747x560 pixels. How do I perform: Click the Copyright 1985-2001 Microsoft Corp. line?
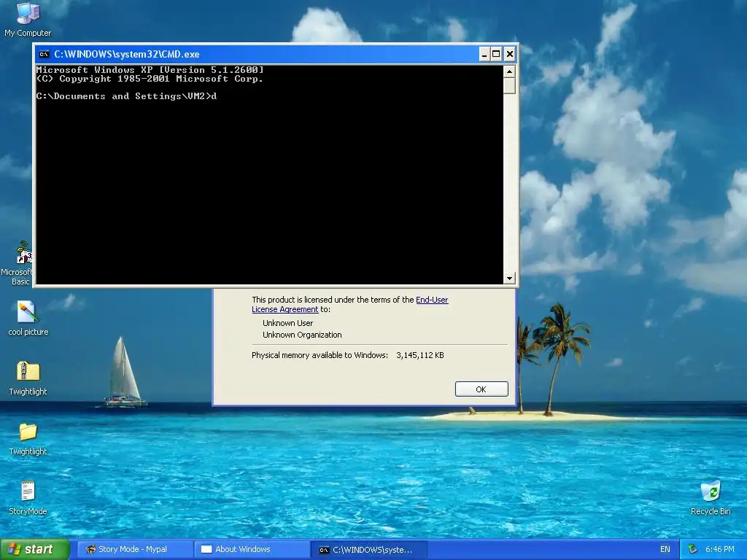coord(150,79)
